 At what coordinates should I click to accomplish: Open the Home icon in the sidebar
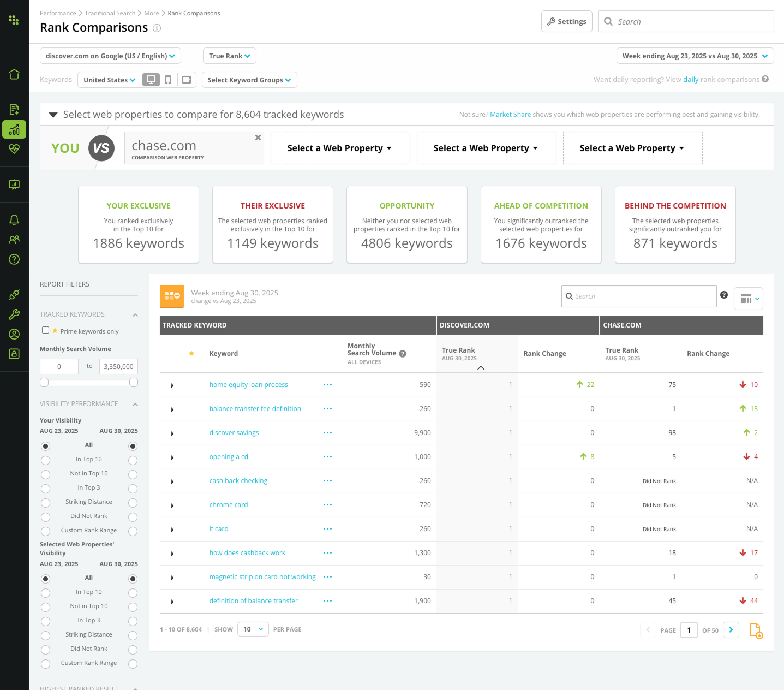click(14, 75)
